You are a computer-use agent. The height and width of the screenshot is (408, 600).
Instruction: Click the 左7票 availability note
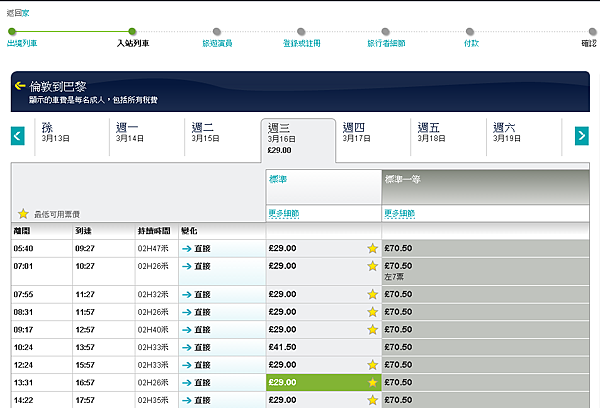click(x=394, y=277)
